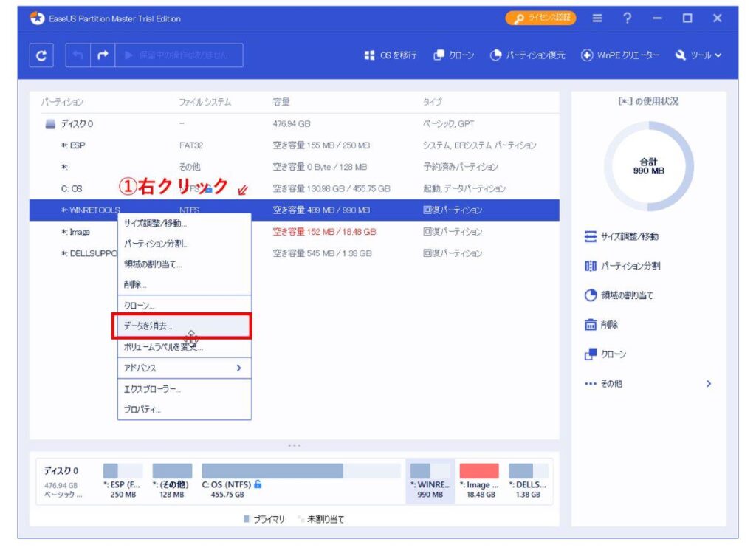This screenshot has width=756, height=556.
Task: Open the OSを移行 migrate tool
Action: [390, 55]
